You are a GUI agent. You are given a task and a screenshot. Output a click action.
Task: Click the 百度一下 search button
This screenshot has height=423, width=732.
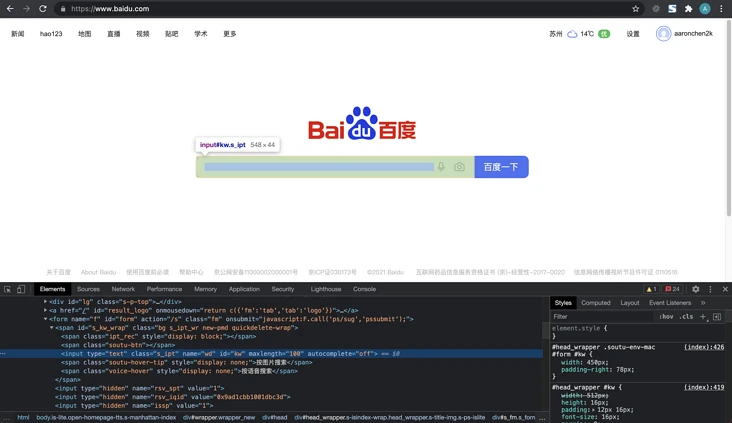(x=501, y=167)
